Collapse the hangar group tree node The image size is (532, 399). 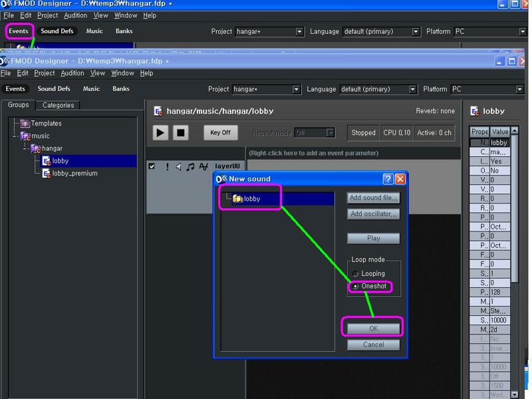(25, 148)
